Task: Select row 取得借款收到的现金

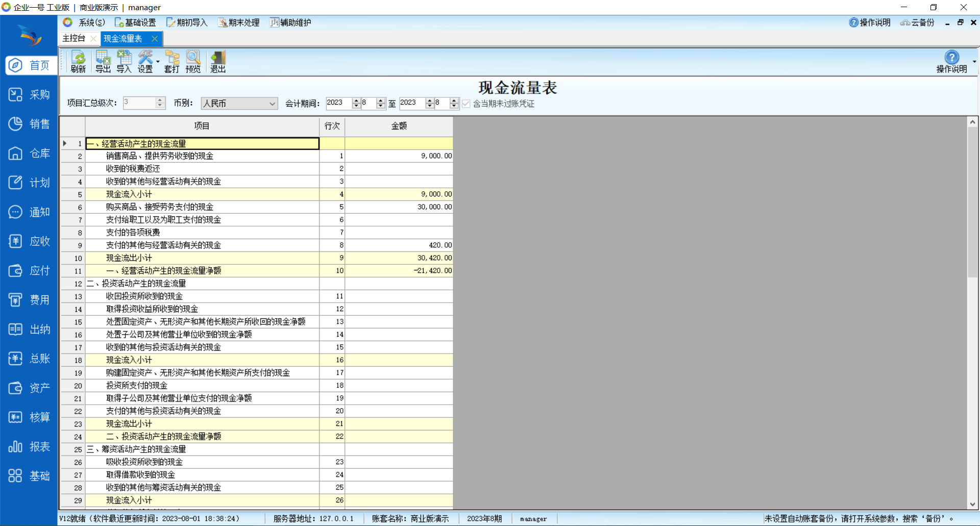Action: pyautogui.click(x=202, y=475)
